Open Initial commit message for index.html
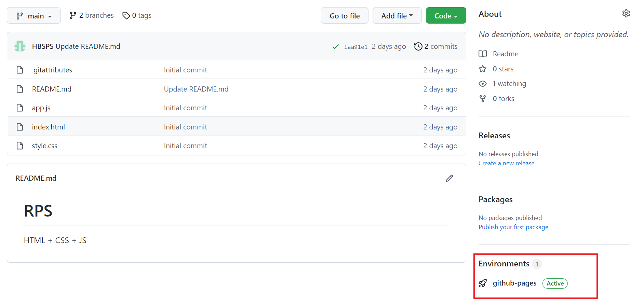This screenshot has height=305, width=644. (x=185, y=127)
